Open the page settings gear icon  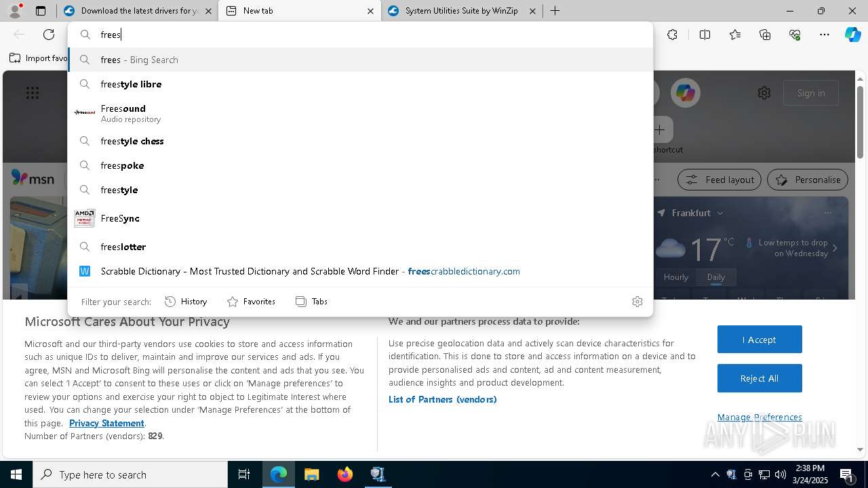tap(764, 93)
